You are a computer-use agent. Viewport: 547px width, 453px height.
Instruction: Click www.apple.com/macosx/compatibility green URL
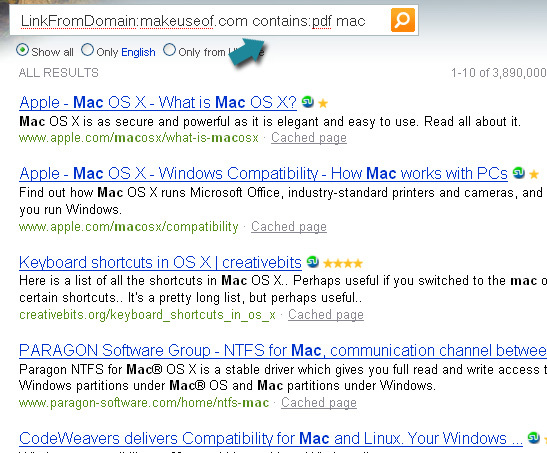(129, 227)
